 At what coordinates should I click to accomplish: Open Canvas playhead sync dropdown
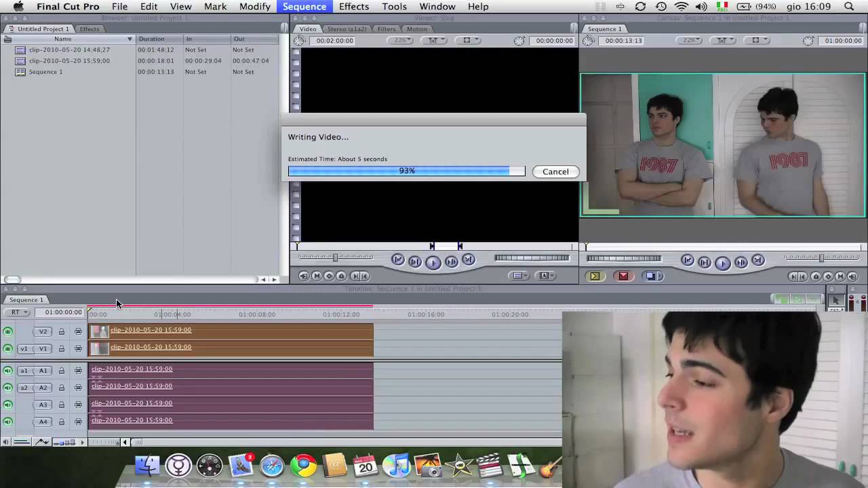click(723, 41)
